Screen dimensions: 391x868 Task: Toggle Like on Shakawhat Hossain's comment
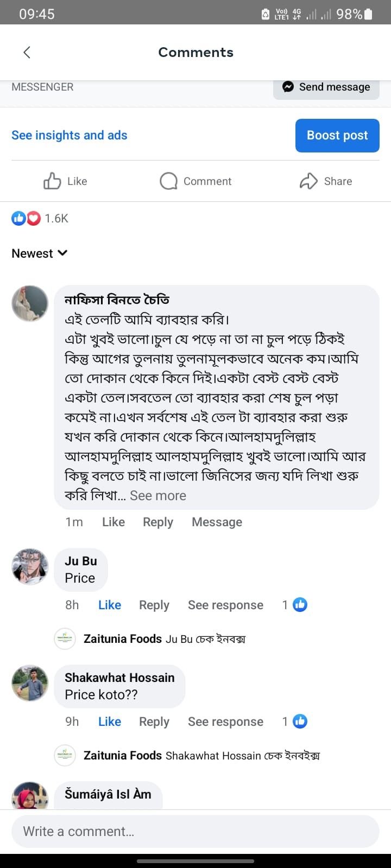point(110,722)
